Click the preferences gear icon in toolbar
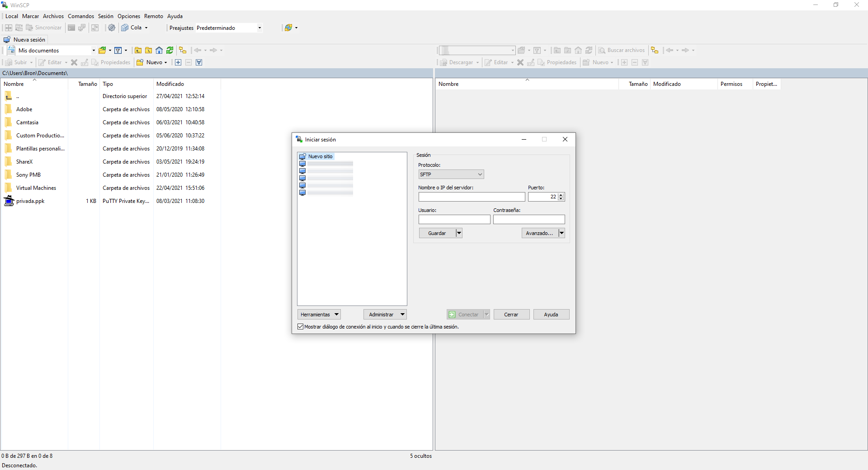The image size is (868, 470). click(112, 28)
